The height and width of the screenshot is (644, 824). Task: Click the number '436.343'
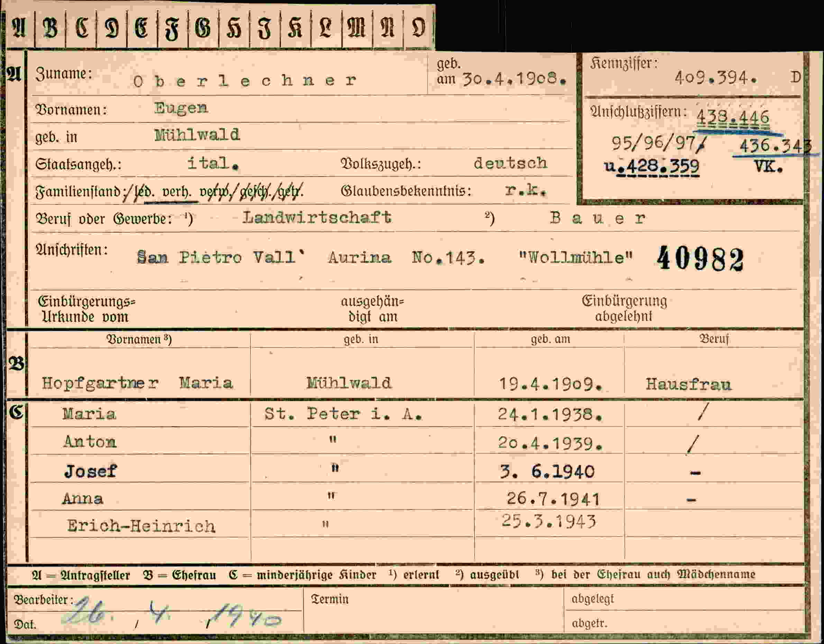click(x=775, y=146)
